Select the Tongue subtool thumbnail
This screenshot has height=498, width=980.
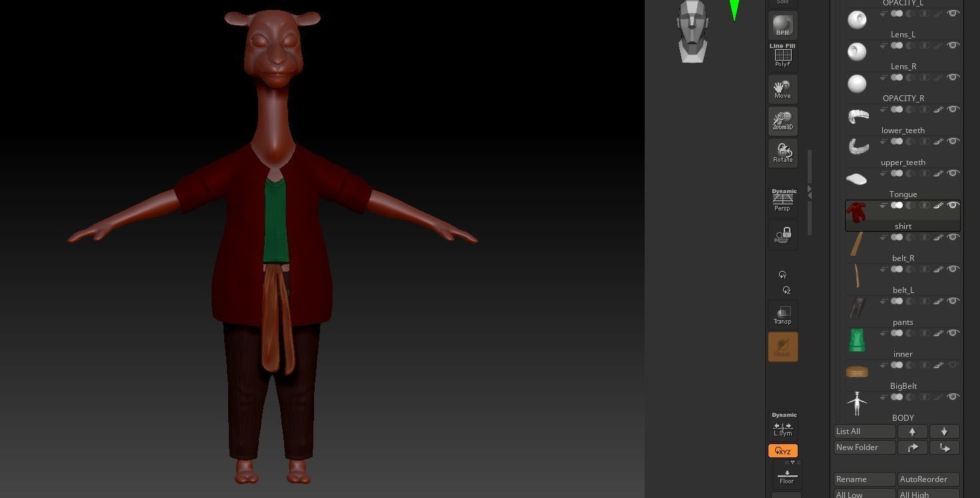pyautogui.click(x=857, y=179)
